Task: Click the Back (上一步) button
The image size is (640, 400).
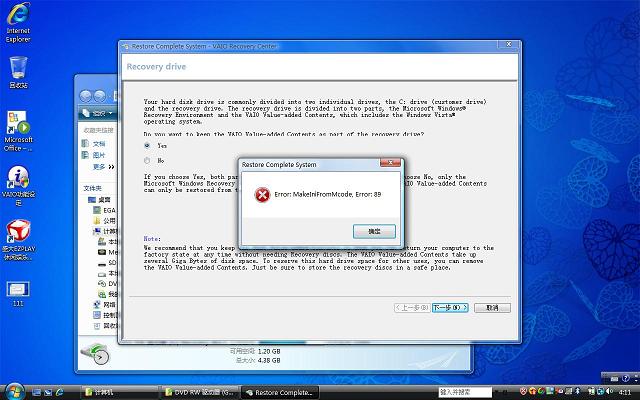Action: pyautogui.click(x=412, y=308)
